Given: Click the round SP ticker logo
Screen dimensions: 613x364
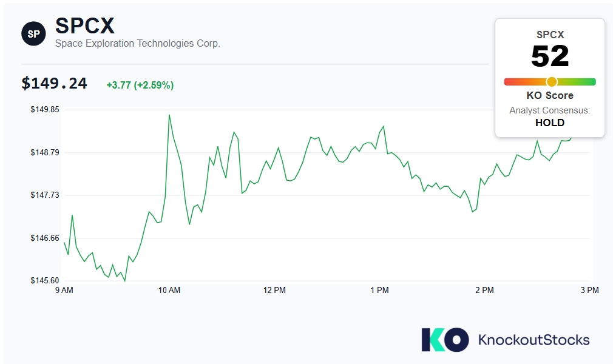Looking at the screenshot, I should (33, 33).
